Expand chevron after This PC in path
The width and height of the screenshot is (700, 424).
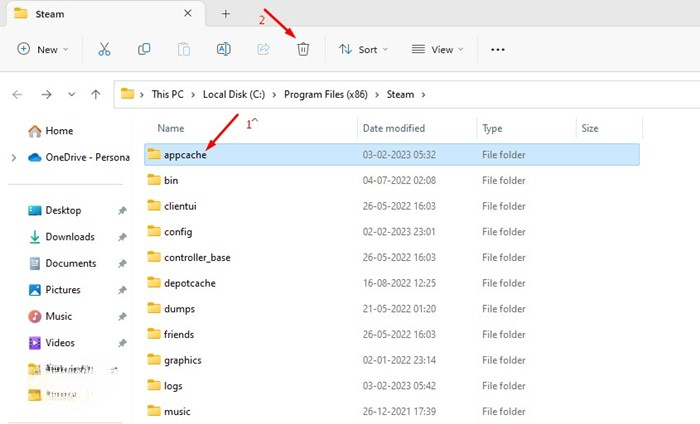pyautogui.click(x=193, y=95)
